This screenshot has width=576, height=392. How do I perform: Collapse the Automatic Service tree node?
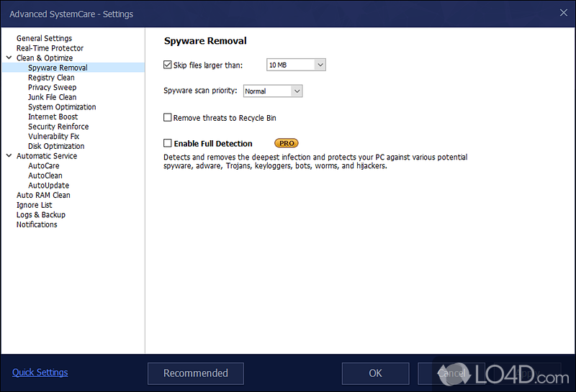click(9, 155)
